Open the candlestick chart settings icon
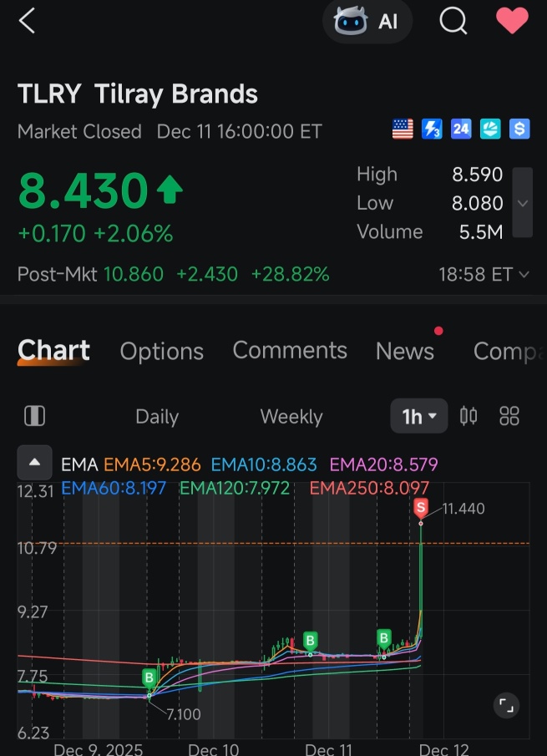The image size is (547, 756). pyautogui.click(x=468, y=416)
